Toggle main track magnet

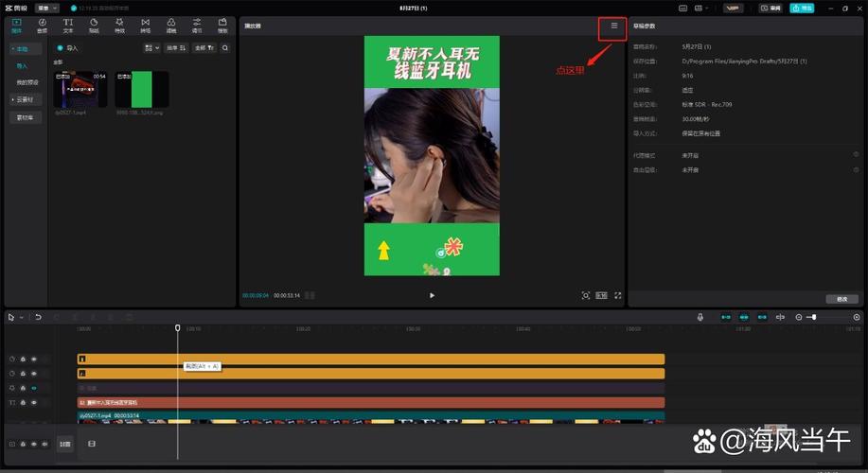point(726,317)
